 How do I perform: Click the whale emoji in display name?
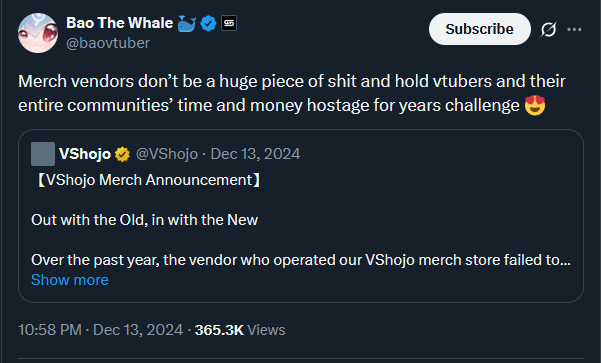pos(187,23)
